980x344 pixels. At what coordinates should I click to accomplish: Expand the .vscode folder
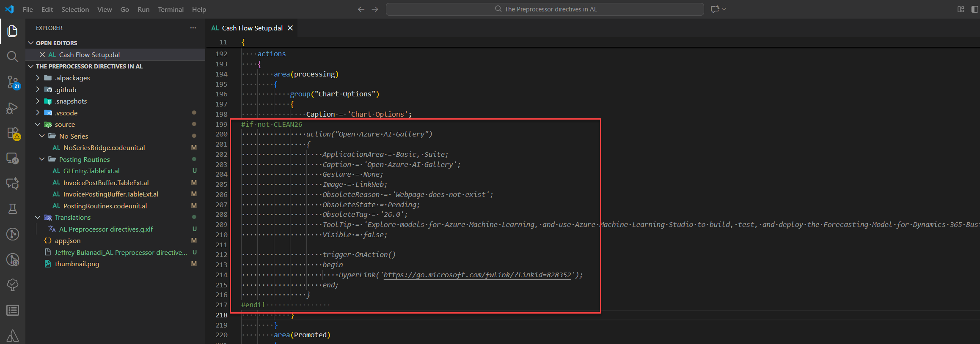point(38,113)
